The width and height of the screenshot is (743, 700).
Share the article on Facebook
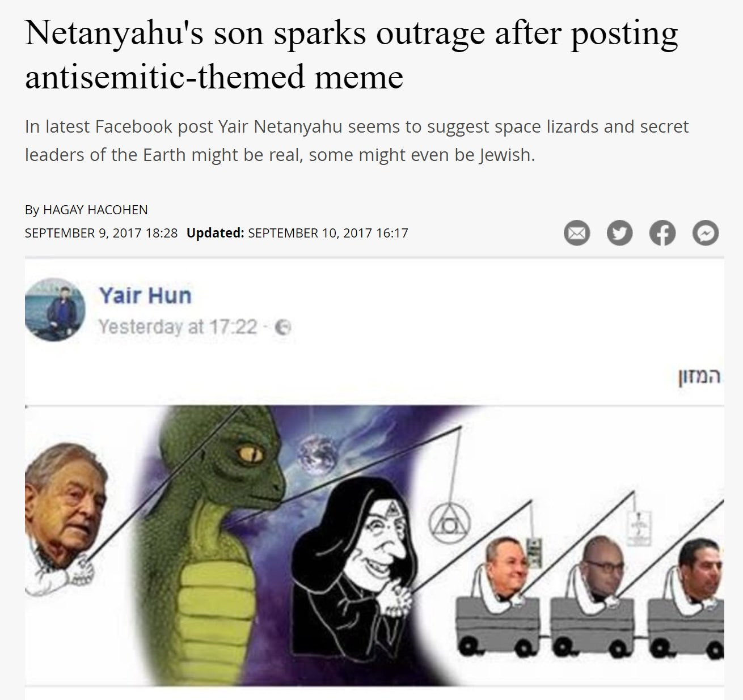[x=662, y=233]
